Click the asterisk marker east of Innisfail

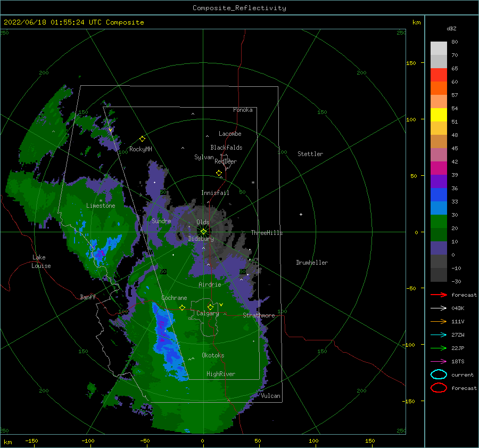coord(253,183)
